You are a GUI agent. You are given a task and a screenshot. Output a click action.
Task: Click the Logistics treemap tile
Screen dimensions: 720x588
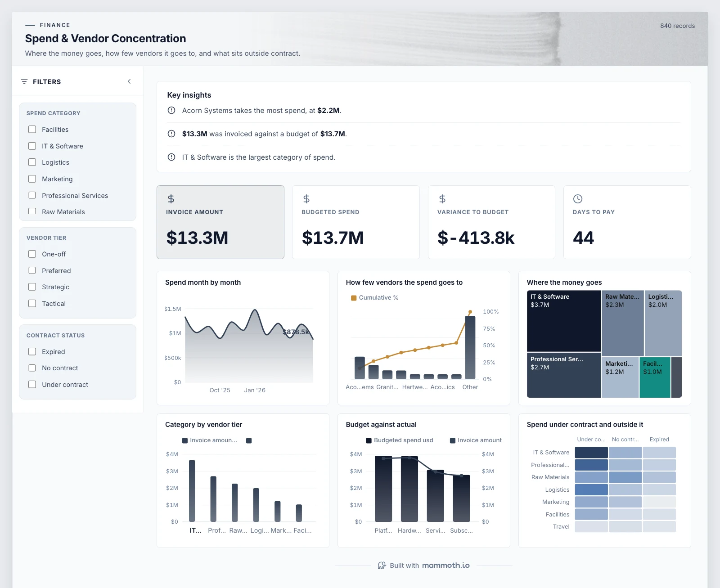click(x=663, y=323)
